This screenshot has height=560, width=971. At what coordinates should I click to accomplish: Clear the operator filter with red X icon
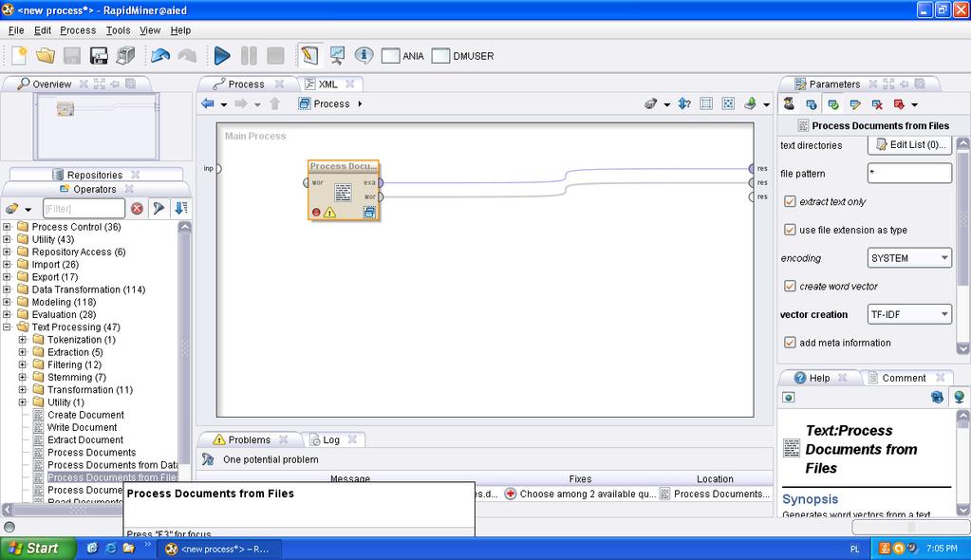(137, 209)
